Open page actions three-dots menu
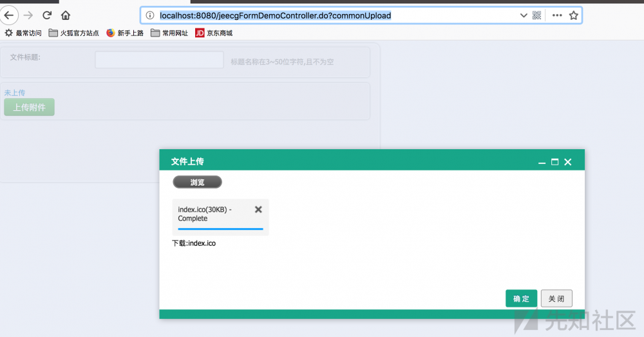644x337 pixels. [x=557, y=15]
